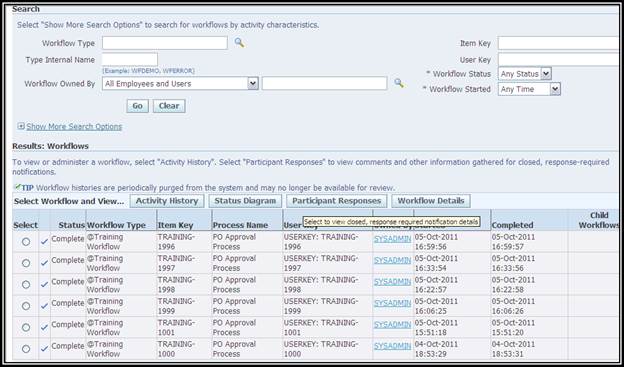Click the Complete checkmark icon for TRAINING-1000
This screenshot has width=624, height=367.
(45, 349)
